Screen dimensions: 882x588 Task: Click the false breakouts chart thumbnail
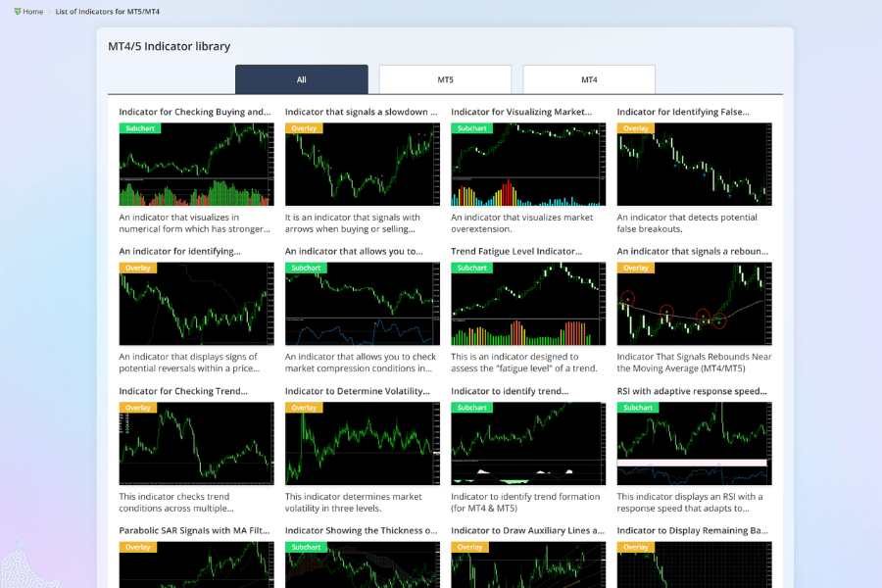pyautogui.click(x=694, y=165)
